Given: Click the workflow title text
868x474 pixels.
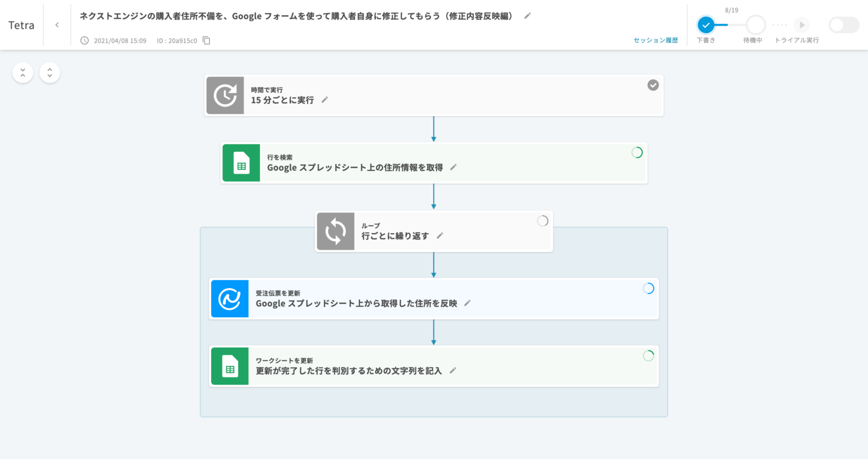Looking at the screenshot, I should tap(296, 16).
